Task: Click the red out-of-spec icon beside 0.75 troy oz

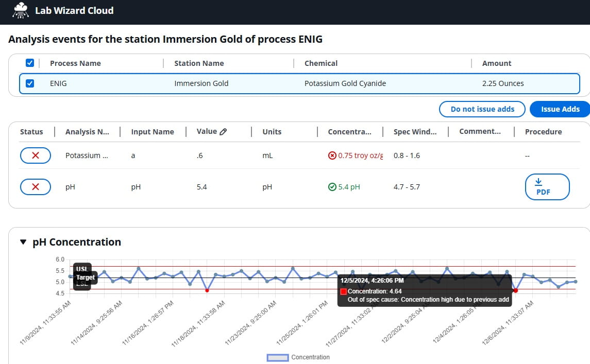Action: pos(332,155)
